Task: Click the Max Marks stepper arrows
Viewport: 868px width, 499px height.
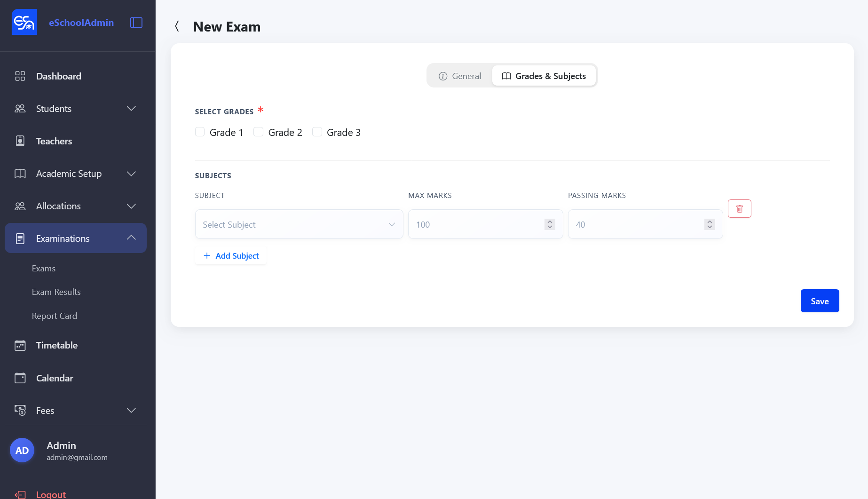Action: [x=550, y=224]
